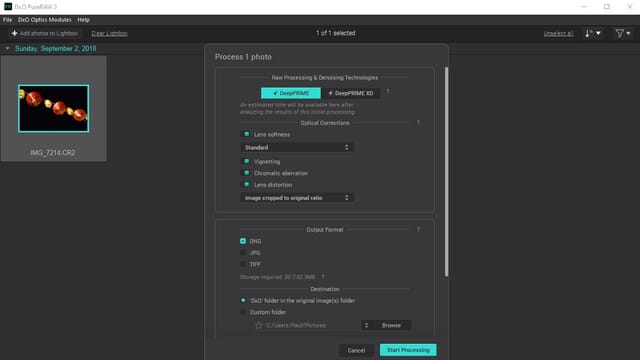Uncheck the DNG output format

coord(243,241)
